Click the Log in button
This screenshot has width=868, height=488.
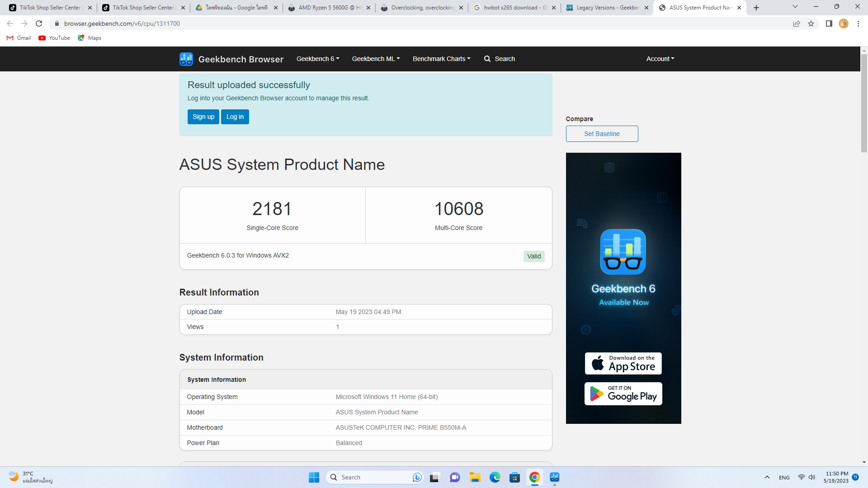pos(235,117)
